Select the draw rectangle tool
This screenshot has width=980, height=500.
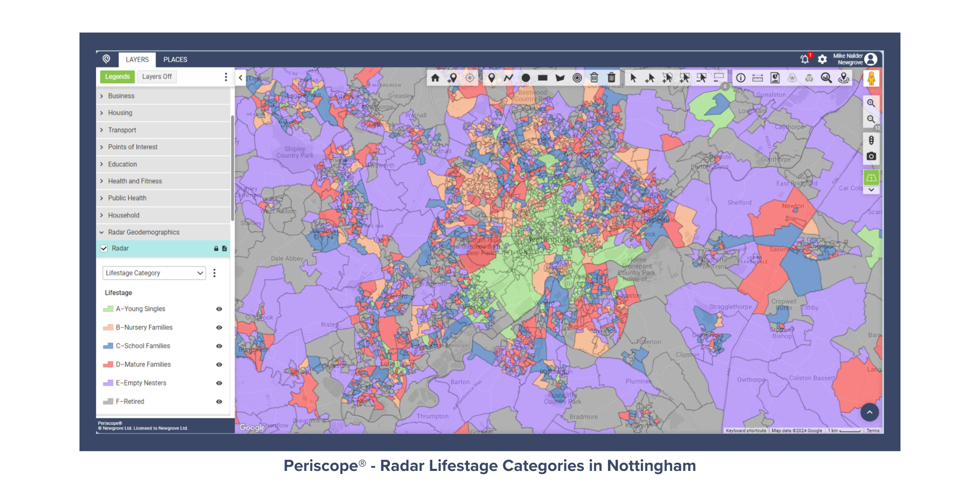click(x=543, y=78)
